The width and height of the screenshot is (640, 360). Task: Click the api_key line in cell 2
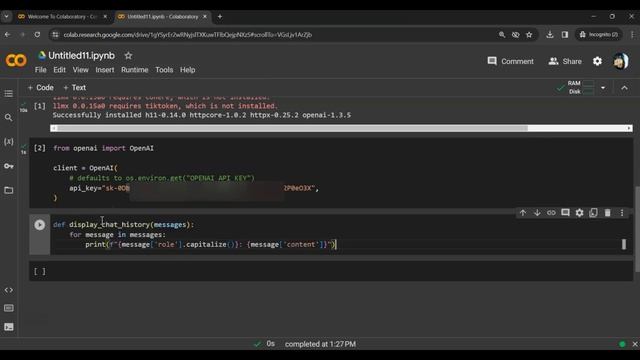tap(194, 188)
